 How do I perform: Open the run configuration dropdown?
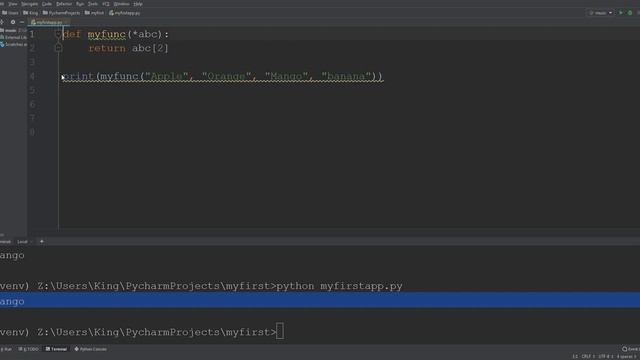[600, 13]
